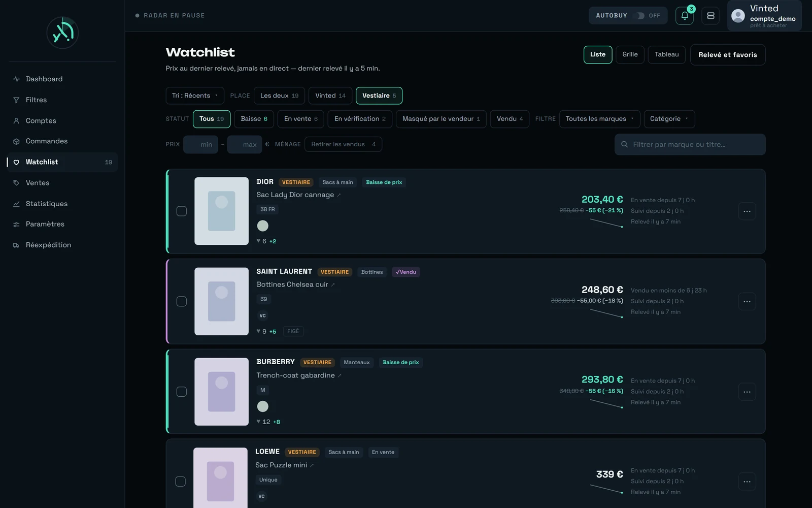Image resolution: width=812 pixels, height=508 pixels.
Task: Click the search magnifier icon
Action: click(625, 144)
